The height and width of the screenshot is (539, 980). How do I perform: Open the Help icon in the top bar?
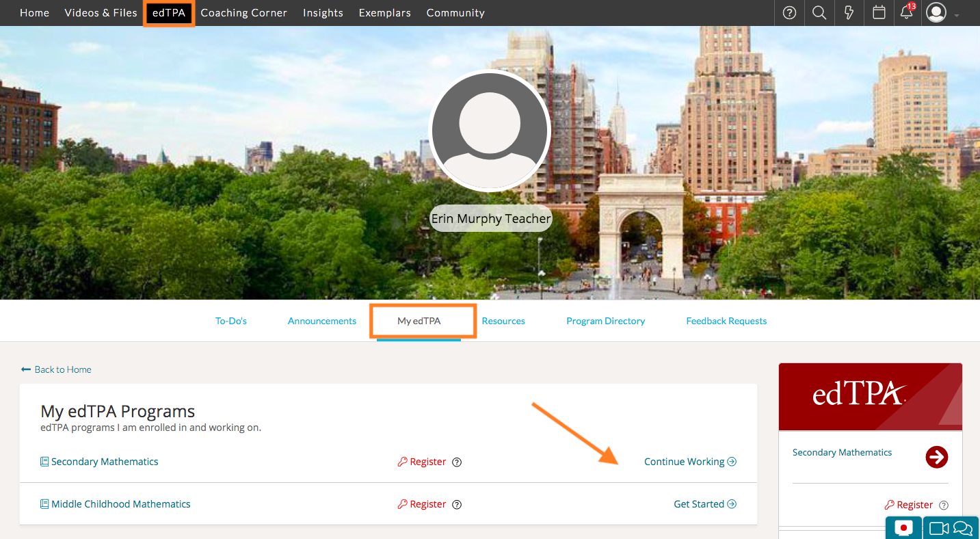(789, 13)
